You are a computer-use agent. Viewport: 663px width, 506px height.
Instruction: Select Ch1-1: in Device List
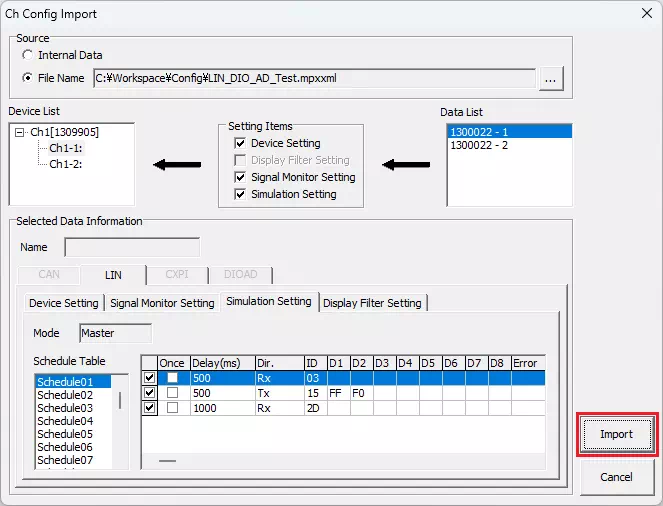tap(66, 148)
